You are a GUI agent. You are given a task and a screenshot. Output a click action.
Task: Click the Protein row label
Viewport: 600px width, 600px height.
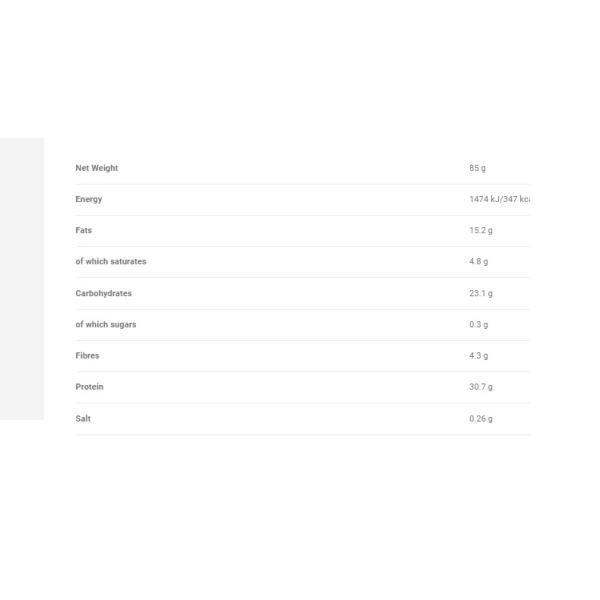pyautogui.click(x=89, y=386)
